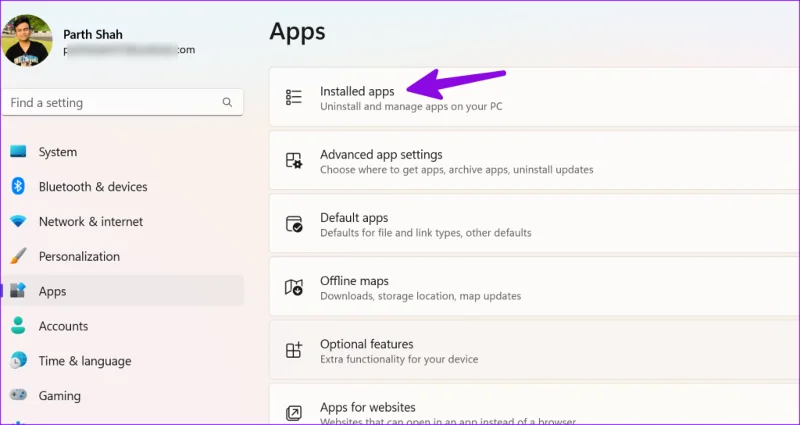Screen dimensions: 800x425
Task: Click the System monitor icon in sidebar
Action: pos(18,152)
